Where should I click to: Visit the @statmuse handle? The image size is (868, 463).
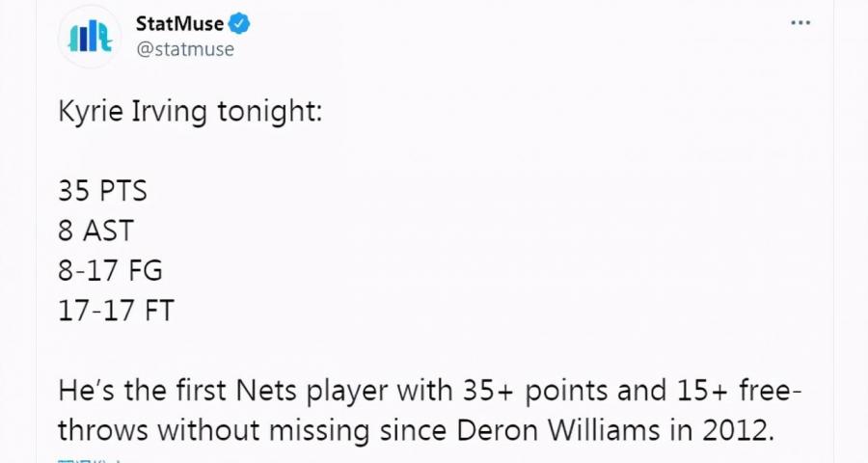185,48
